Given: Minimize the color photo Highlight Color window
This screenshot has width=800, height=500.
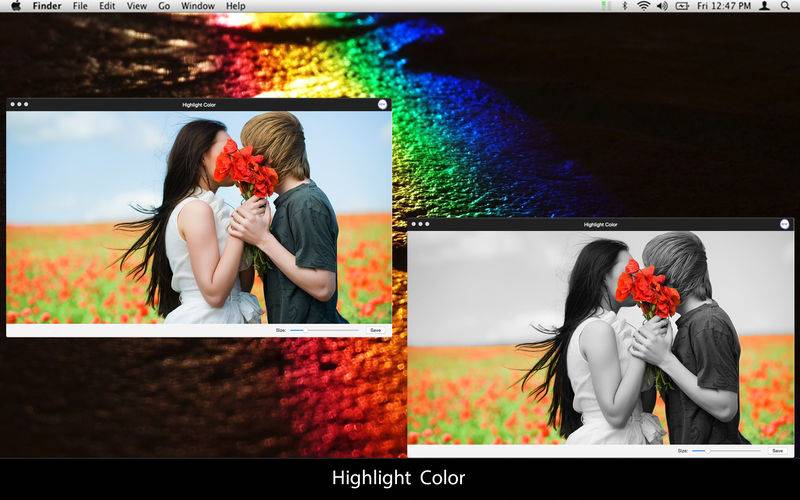Looking at the screenshot, I should 19,104.
